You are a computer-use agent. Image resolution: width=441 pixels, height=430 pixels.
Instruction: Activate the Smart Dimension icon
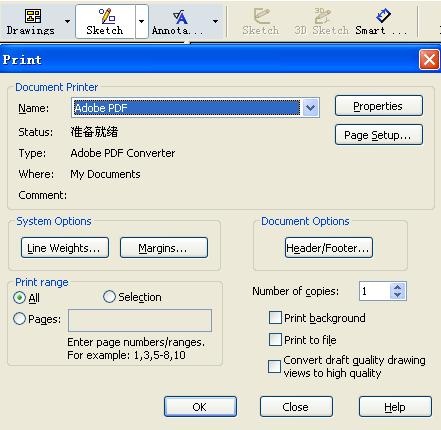click(x=383, y=15)
